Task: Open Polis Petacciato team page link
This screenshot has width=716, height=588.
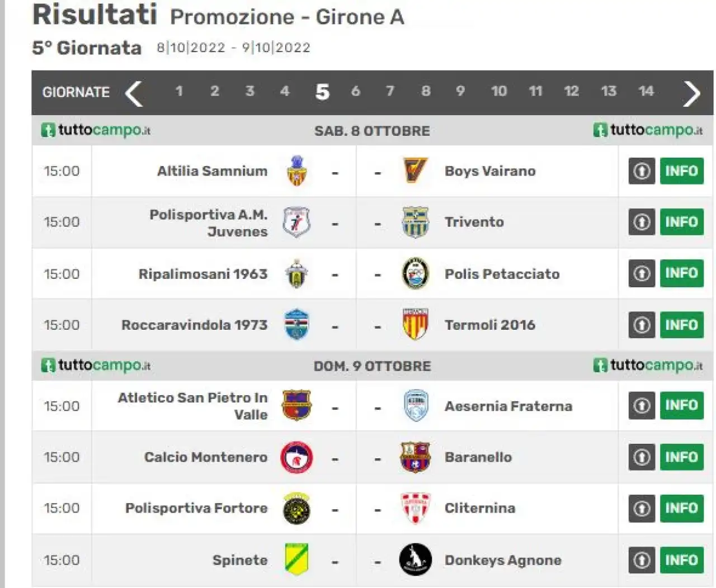Action: [x=502, y=274]
